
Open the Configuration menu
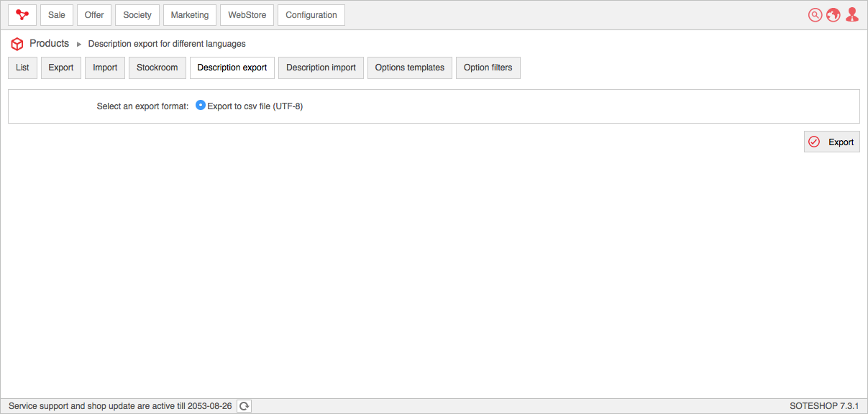coord(311,15)
